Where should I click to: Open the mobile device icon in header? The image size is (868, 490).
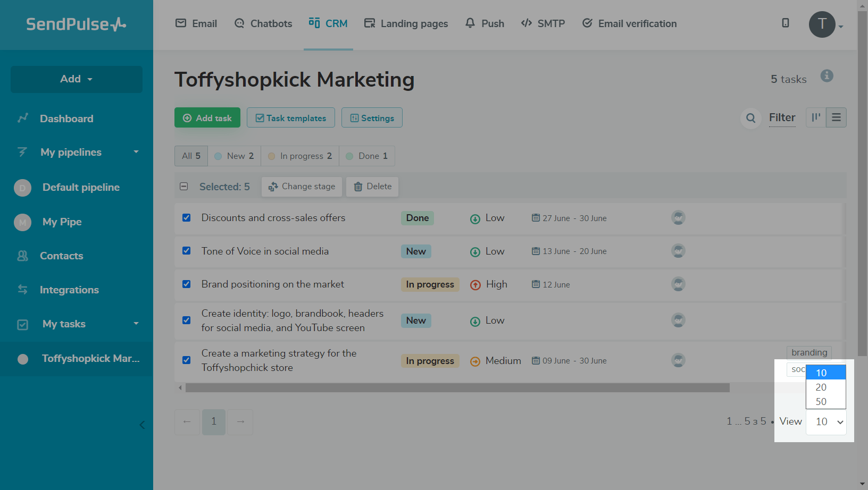click(785, 23)
